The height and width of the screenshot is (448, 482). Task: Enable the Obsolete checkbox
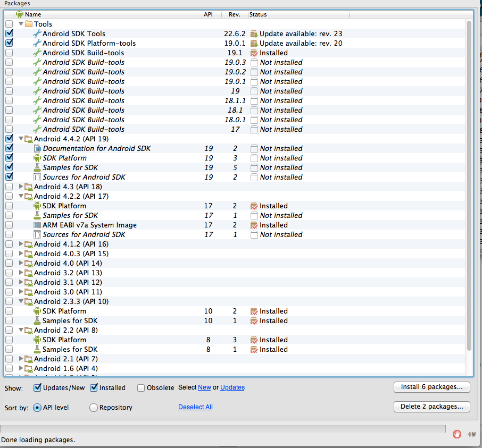click(141, 388)
